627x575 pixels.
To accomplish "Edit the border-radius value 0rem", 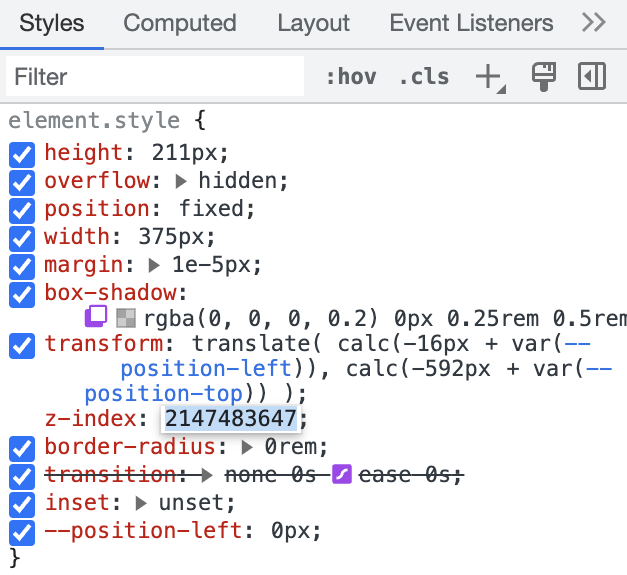I will (291, 447).
